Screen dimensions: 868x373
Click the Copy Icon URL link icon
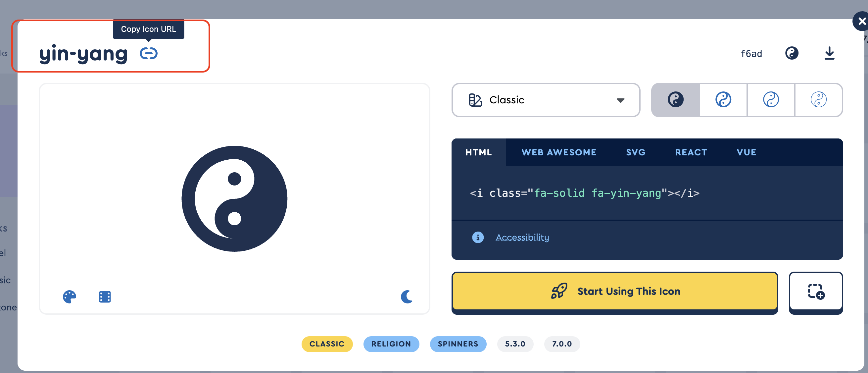[x=149, y=53]
